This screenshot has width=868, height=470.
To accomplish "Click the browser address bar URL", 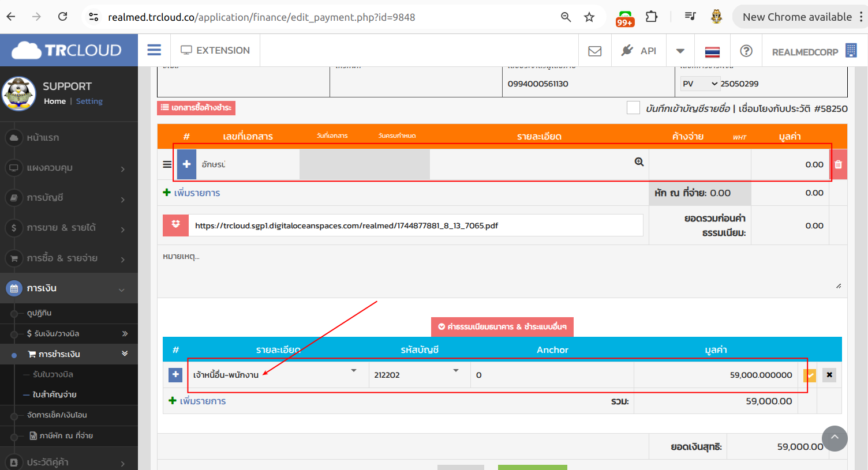I will tap(261, 17).
